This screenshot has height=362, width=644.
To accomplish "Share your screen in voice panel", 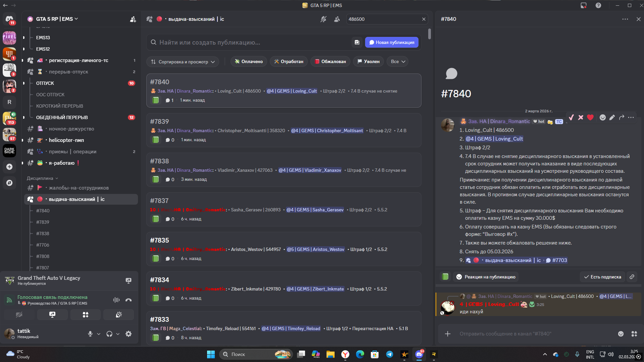I will click(52, 315).
